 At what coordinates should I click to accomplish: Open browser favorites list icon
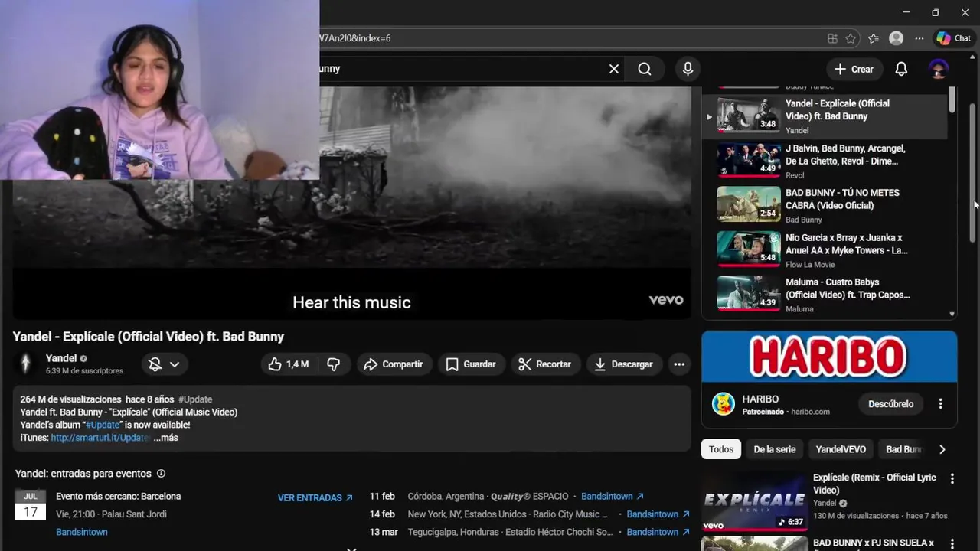pyautogui.click(x=874, y=38)
